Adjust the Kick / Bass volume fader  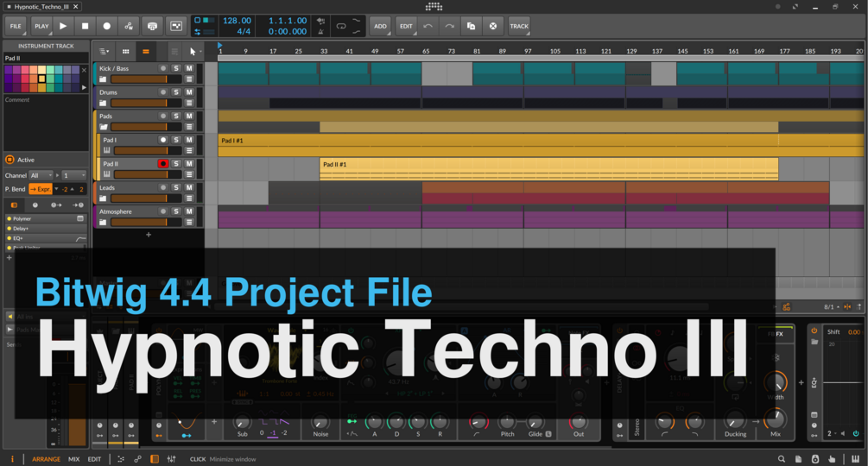pos(146,79)
